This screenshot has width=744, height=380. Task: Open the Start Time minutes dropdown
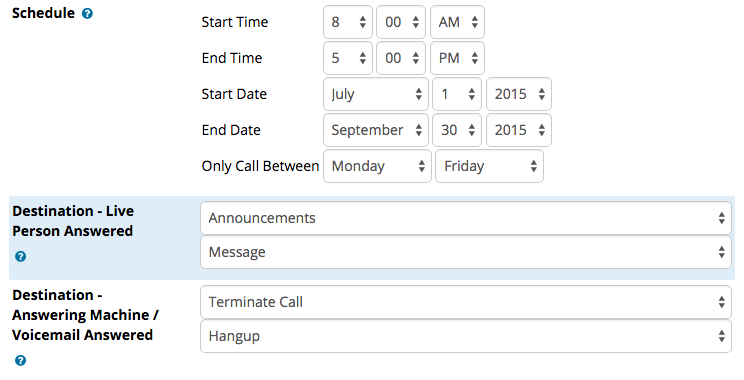[x=401, y=22]
